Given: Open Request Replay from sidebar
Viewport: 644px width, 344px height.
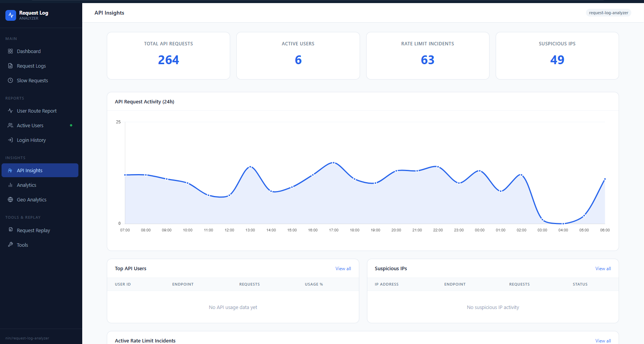Looking at the screenshot, I should 40,230.
